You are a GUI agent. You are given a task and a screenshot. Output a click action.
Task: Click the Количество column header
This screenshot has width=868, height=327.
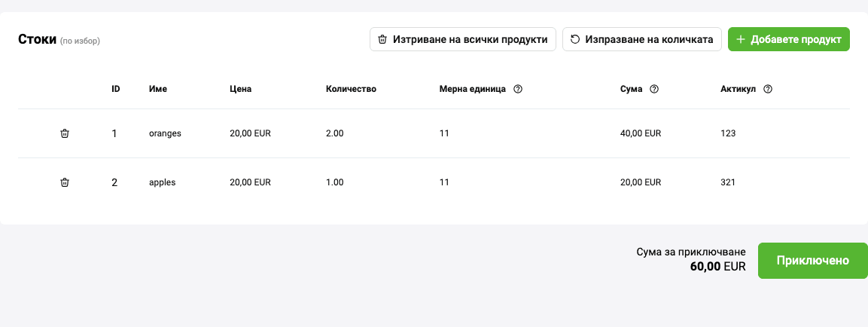coord(351,89)
